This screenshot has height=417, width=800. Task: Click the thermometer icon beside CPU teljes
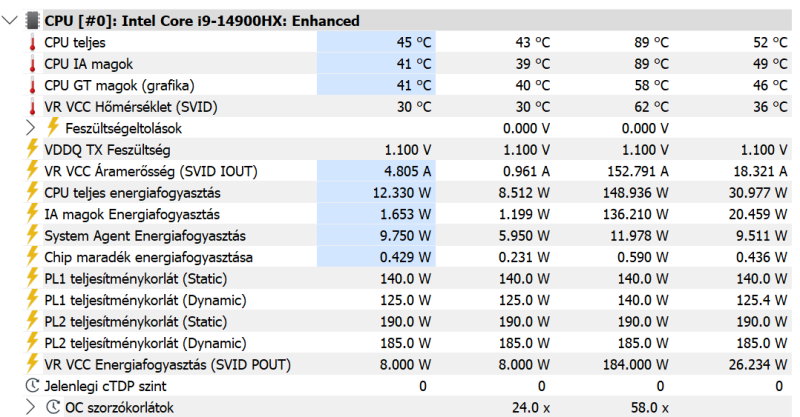(32, 42)
